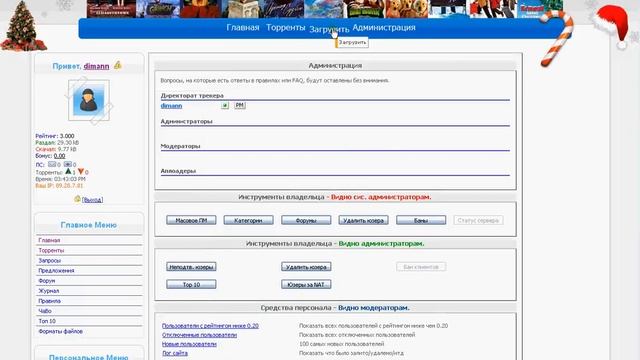Screen dimensions: 640x360
Task: Open Отключенные пользователи link
Action: 199,335
